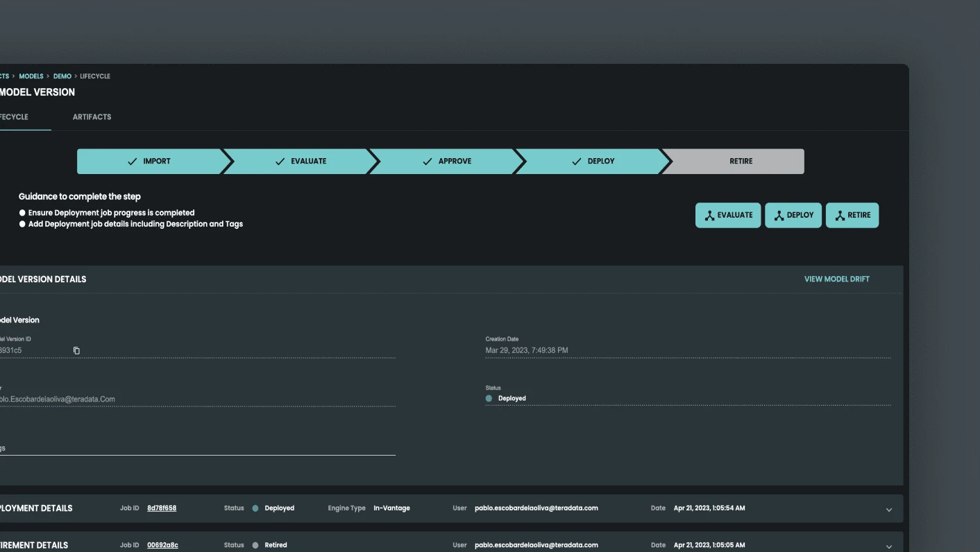980x552 pixels.
Task: Click 'Ensure Deployment job progress is completed' guidance
Action: point(111,213)
